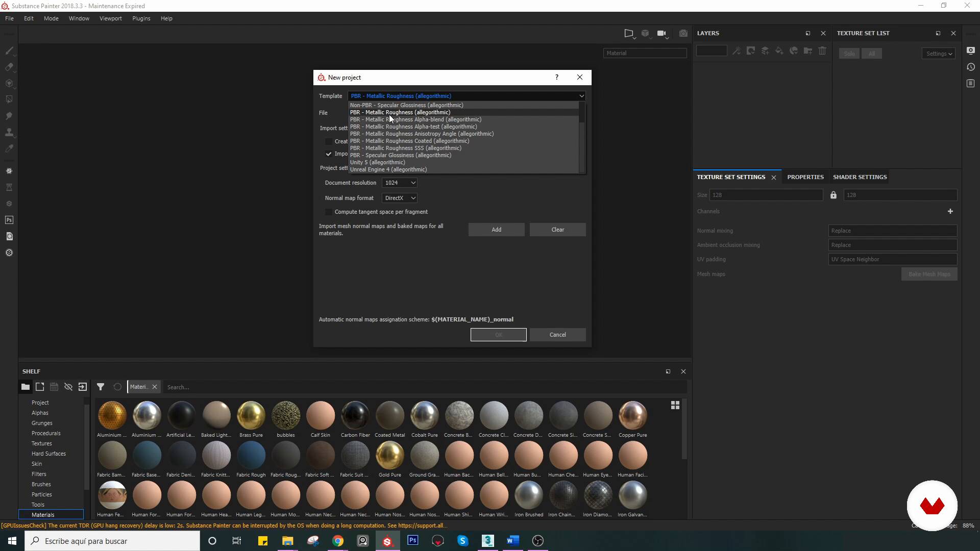This screenshot has width=980, height=551.
Task: Click the add layer icon in Layers
Action: 765,51
